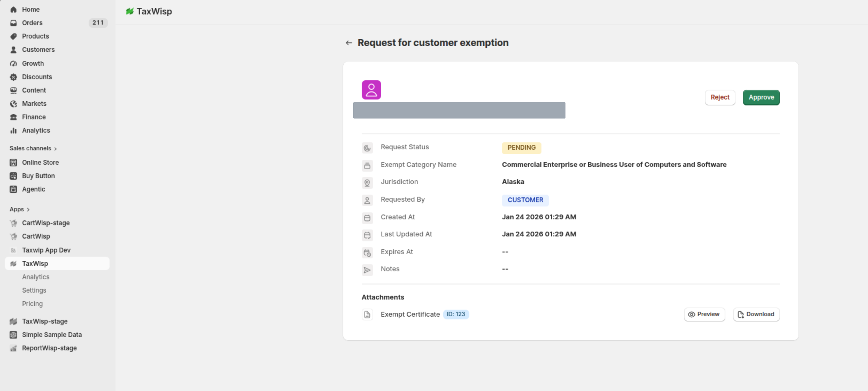868x391 pixels.
Task: Click the Home icon in sidebar
Action: click(x=13, y=9)
